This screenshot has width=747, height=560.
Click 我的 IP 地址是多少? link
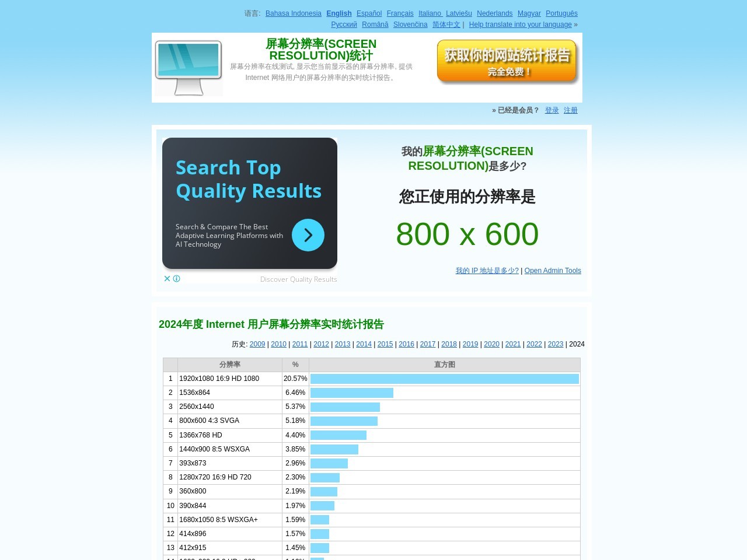coord(486,271)
